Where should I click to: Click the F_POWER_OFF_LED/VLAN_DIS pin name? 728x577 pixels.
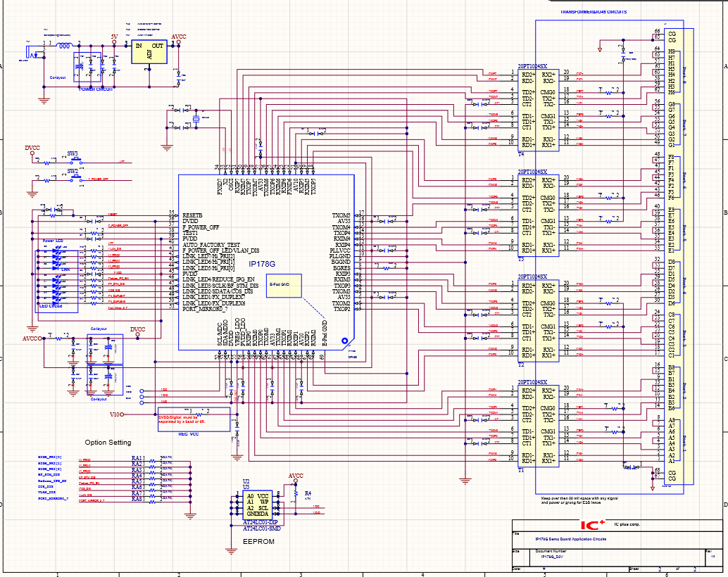[221, 251]
